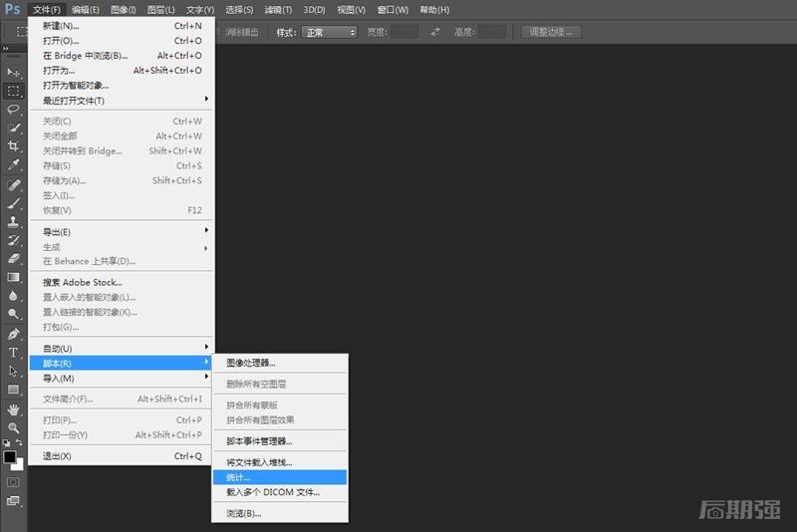Click the 高度 height input field
The image size is (797, 532).
point(492,32)
